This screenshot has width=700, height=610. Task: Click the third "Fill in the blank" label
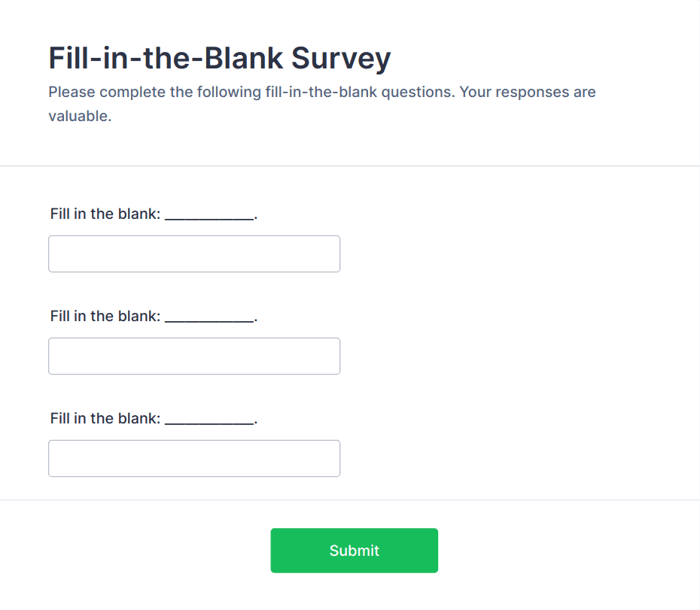click(105, 418)
